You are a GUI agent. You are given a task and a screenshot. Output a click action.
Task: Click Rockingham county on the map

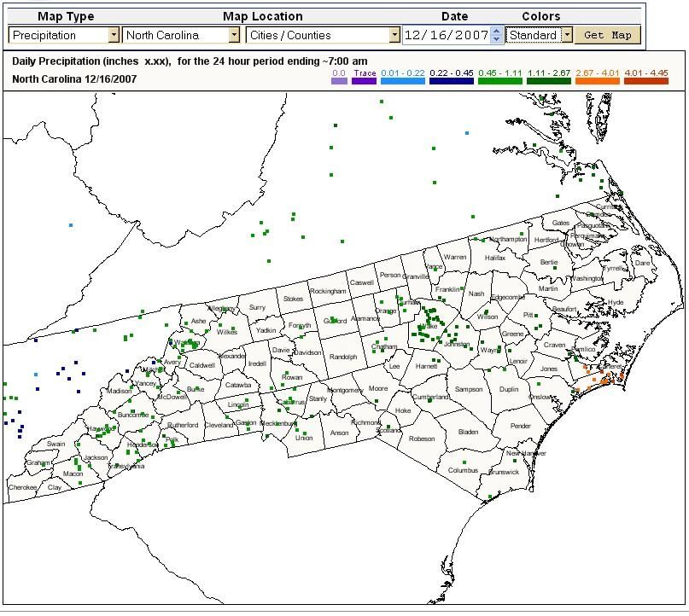[x=328, y=291]
